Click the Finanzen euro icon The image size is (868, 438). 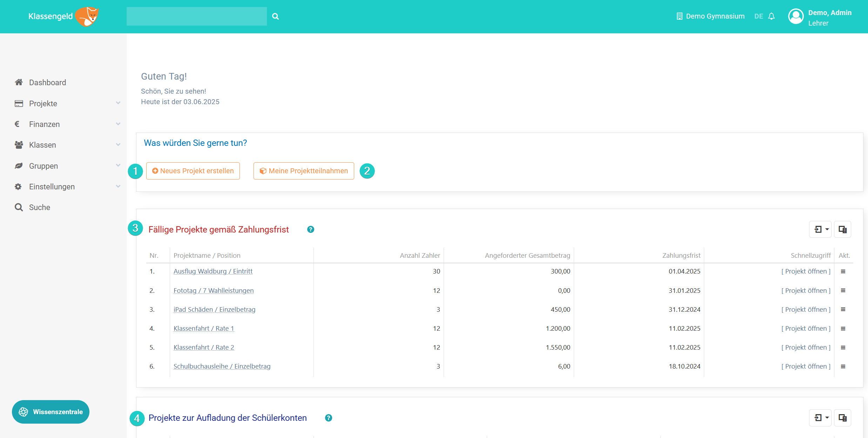pos(17,124)
